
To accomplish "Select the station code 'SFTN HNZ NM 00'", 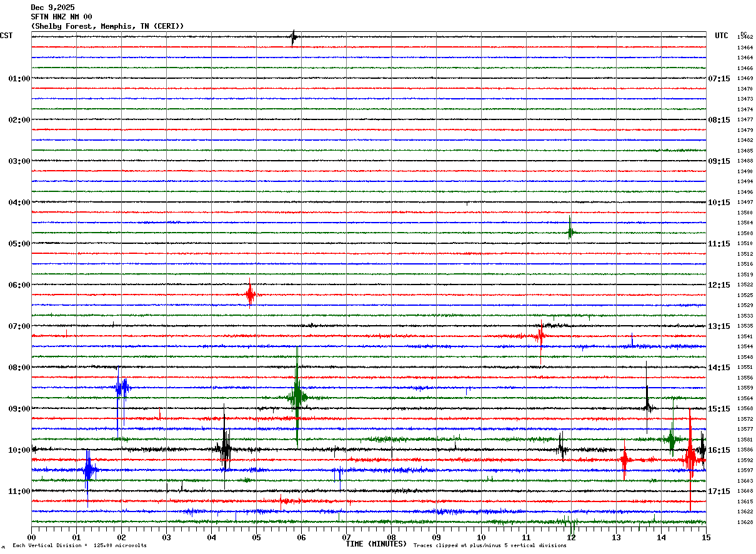I will [61, 17].
